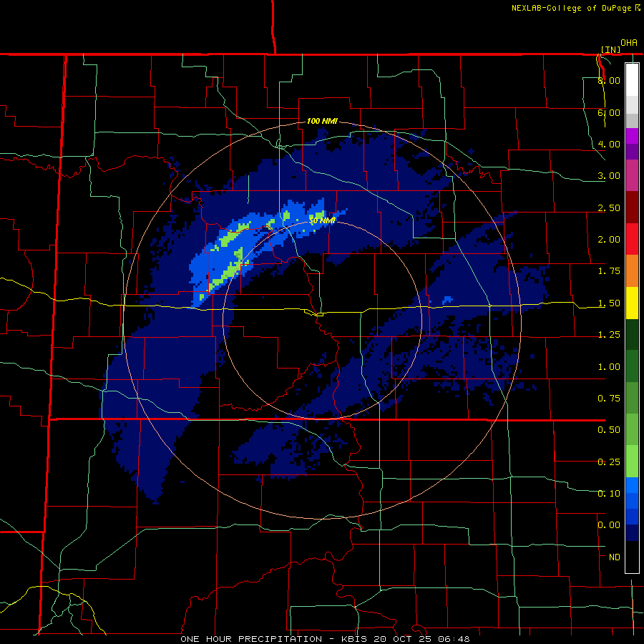
Task: Select the navy legend swatch below 0.00
Action: tap(632, 533)
